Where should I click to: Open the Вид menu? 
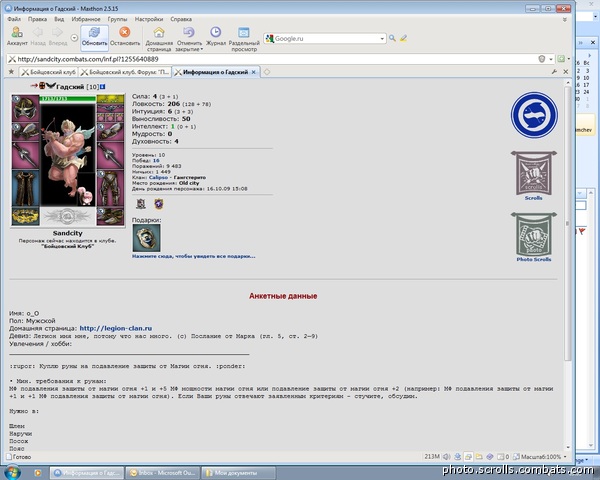(x=59, y=19)
